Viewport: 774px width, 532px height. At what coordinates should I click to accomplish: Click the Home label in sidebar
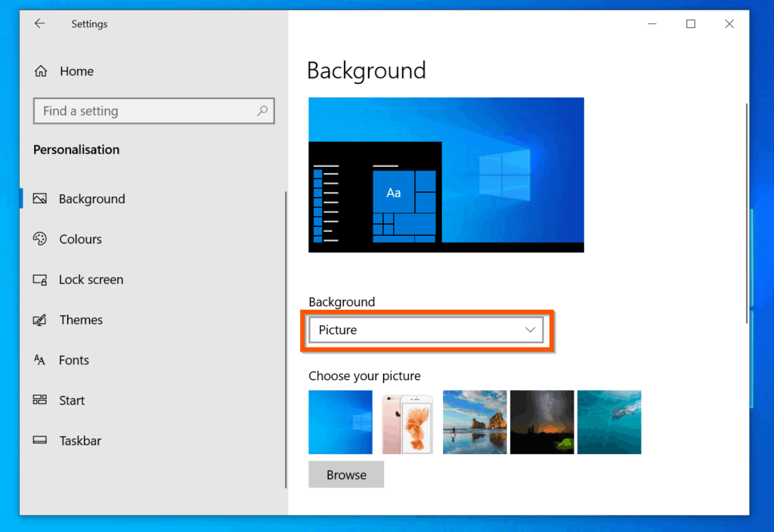(76, 71)
